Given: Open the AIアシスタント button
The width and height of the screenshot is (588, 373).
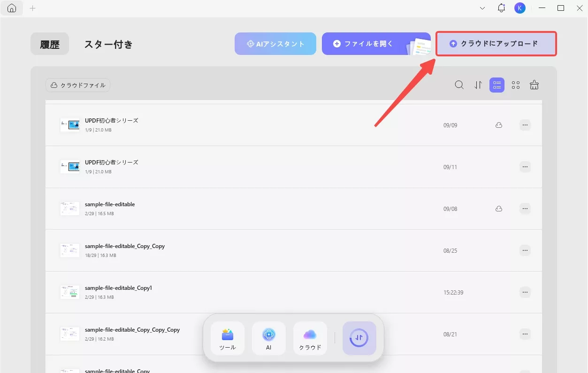Looking at the screenshot, I should coord(275,44).
